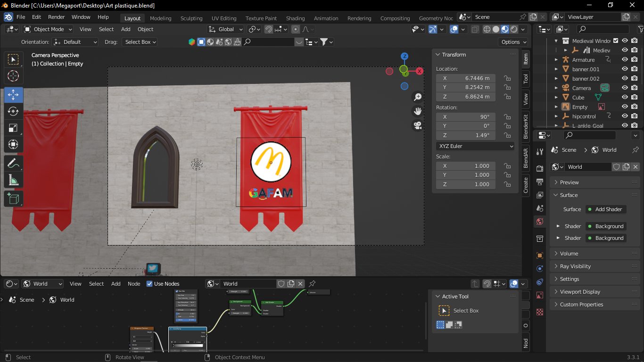Toggle the X-ray viewport button

tap(475, 29)
